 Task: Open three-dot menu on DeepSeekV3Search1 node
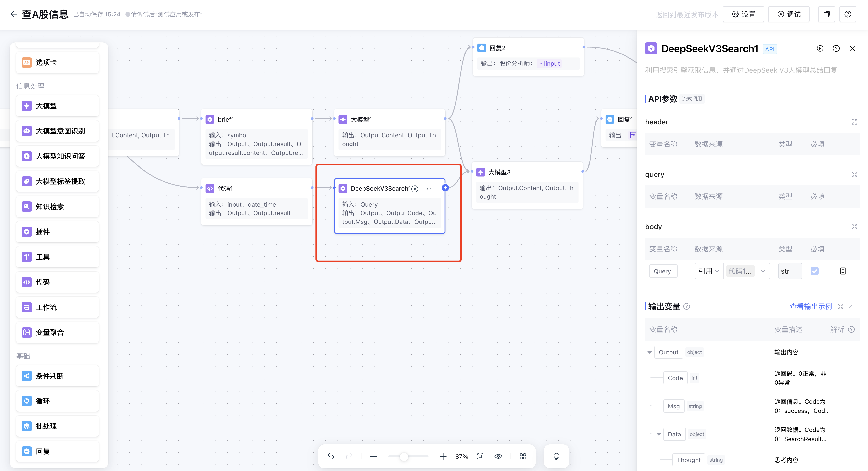[x=430, y=189]
